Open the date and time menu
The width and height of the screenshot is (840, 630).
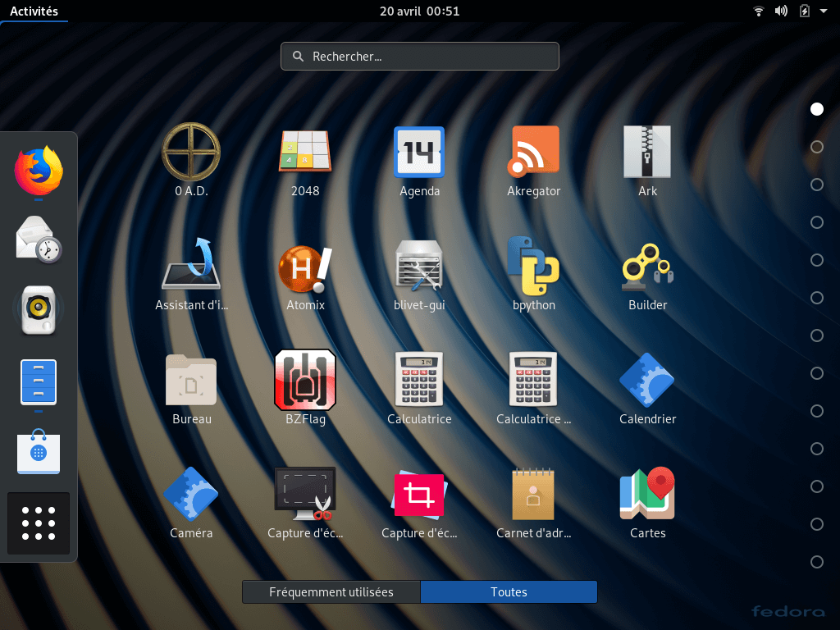pyautogui.click(x=419, y=11)
